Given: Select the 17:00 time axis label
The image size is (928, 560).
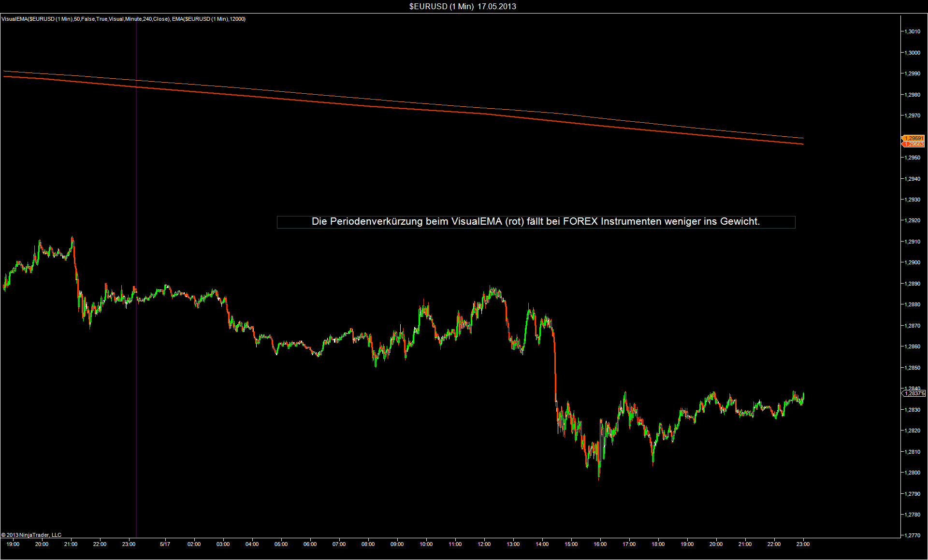Looking at the screenshot, I should tap(629, 544).
